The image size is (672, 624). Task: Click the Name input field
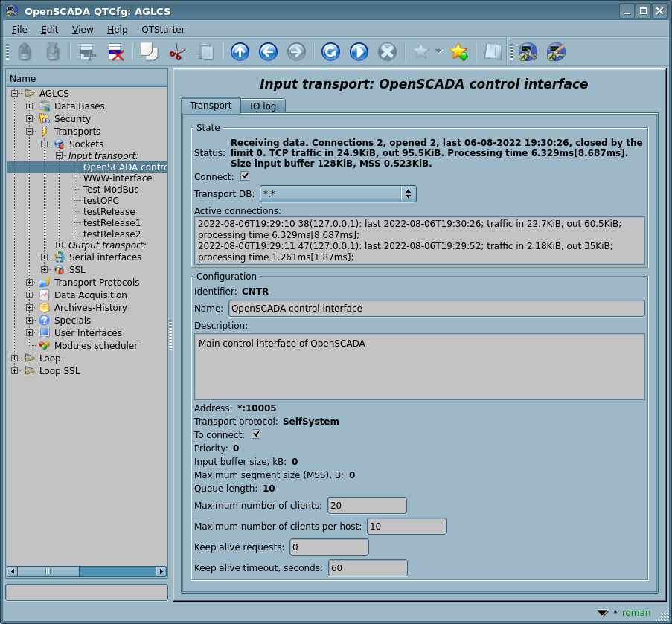pos(436,309)
